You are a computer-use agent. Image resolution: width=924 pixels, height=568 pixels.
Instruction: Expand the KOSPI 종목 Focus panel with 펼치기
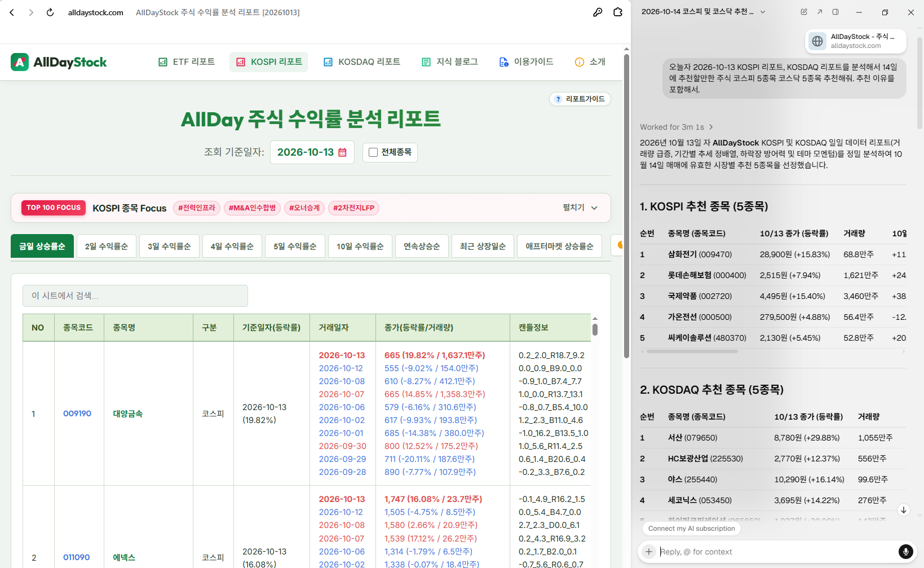tap(580, 208)
